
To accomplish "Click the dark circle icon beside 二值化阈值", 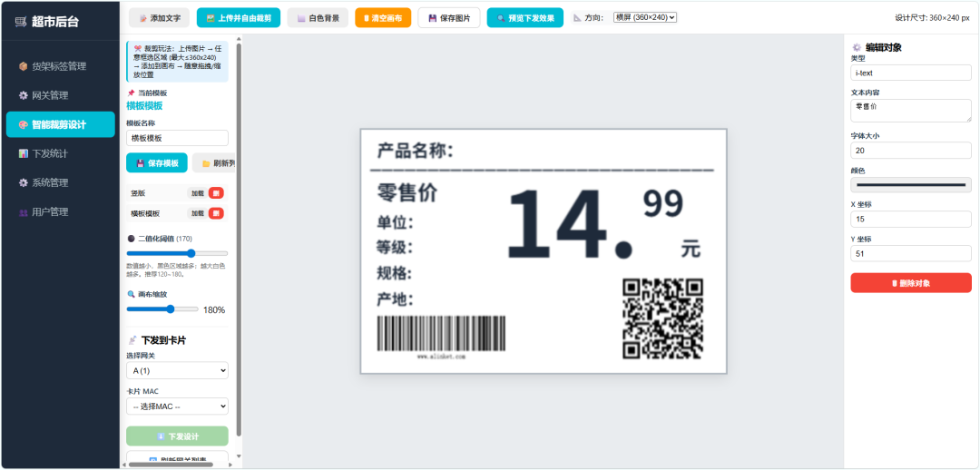I will tap(131, 239).
